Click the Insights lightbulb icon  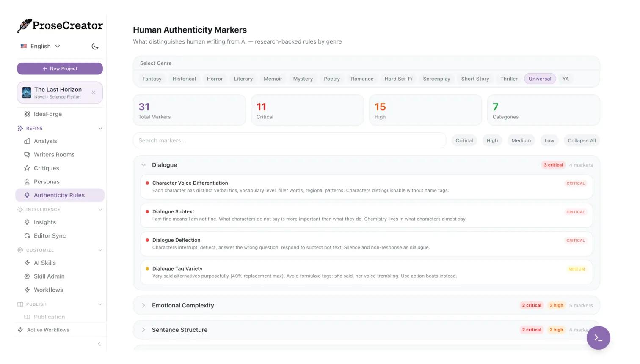(27, 222)
